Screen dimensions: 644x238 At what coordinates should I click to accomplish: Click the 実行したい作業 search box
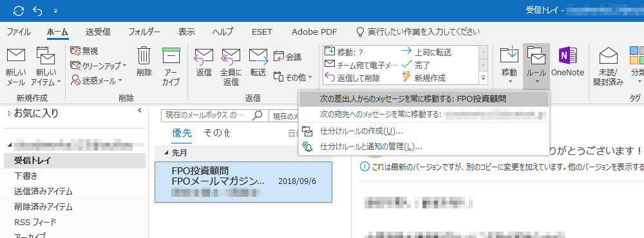[417, 32]
